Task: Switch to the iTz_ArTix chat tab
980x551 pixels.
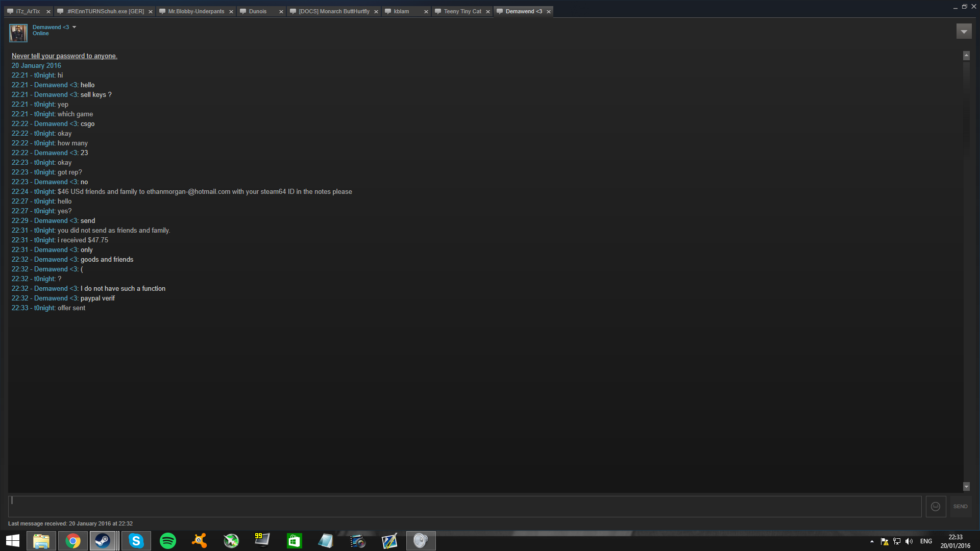Action: tap(28, 11)
